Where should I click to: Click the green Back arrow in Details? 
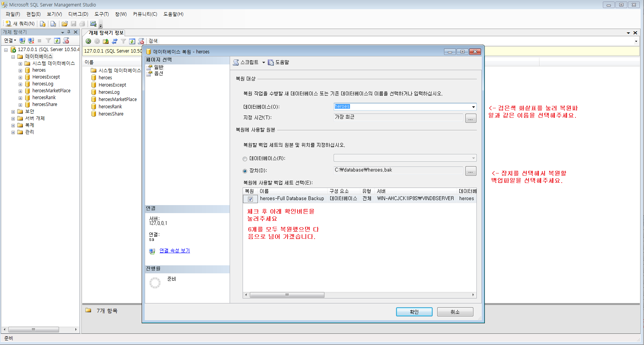(x=88, y=41)
